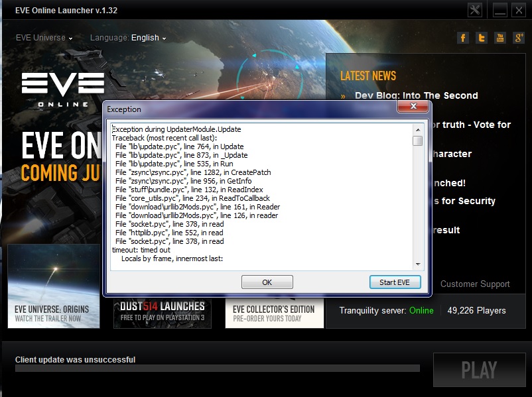
Task: Click the '49,226 Players' count
Action: tap(476, 311)
